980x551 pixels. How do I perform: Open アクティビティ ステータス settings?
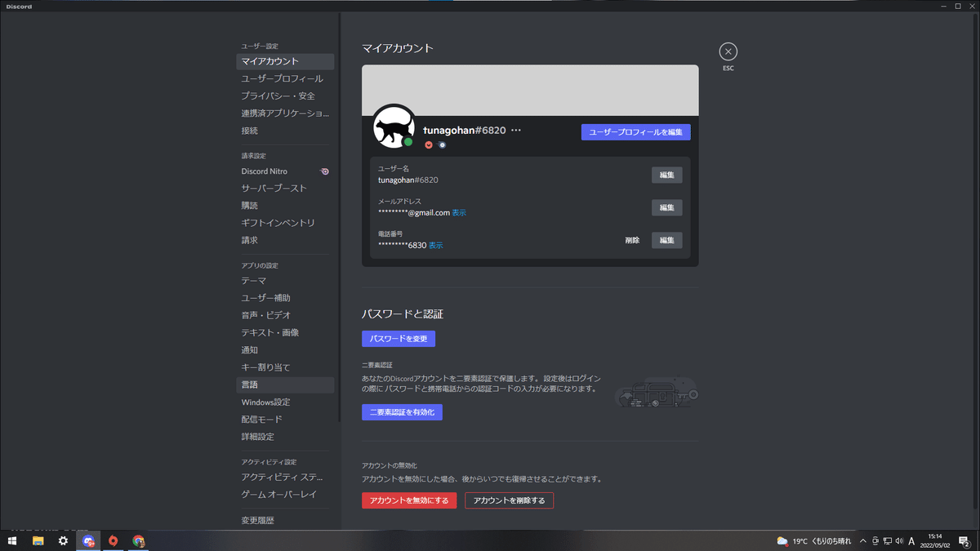pyautogui.click(x=285, y=477)
